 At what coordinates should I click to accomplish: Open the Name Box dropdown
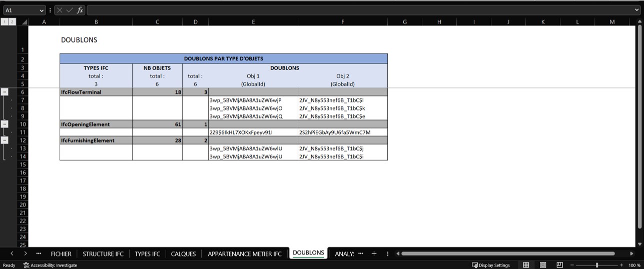[42, 10]
